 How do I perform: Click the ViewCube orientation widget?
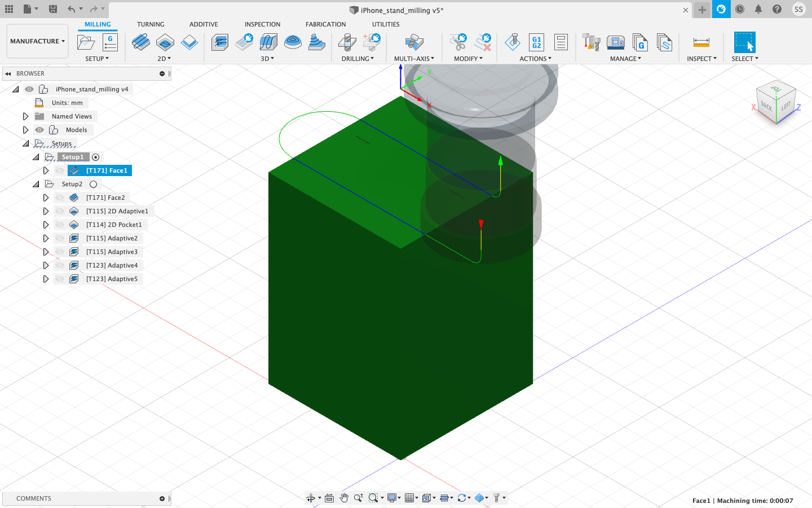tap(776, 103)
